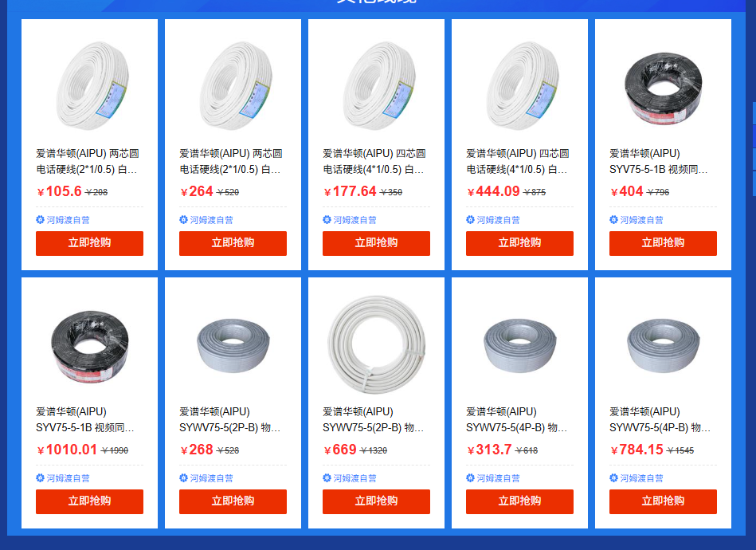The image size is (756, 550).
Task: Open title link of ¥1010.01 SYV75-5-1B cable
Action: point(85,420)
